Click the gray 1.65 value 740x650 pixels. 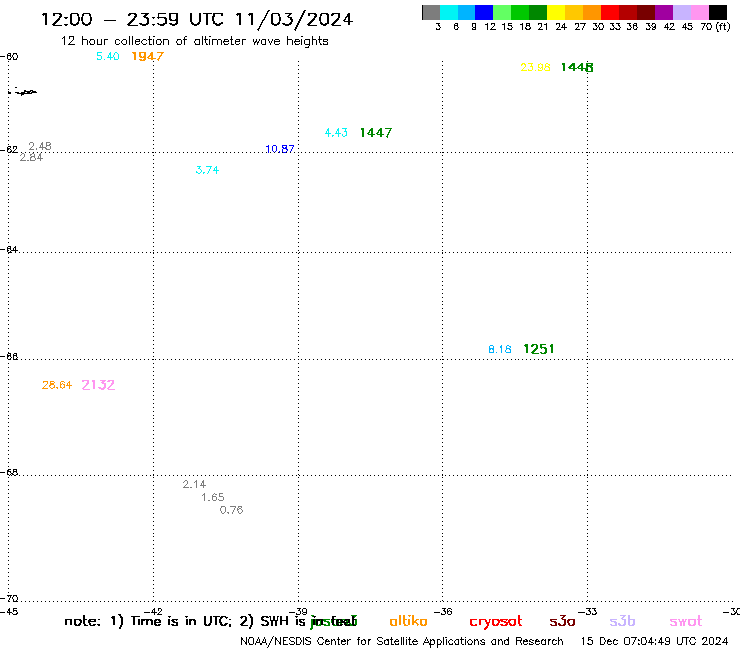pos(212,497)
